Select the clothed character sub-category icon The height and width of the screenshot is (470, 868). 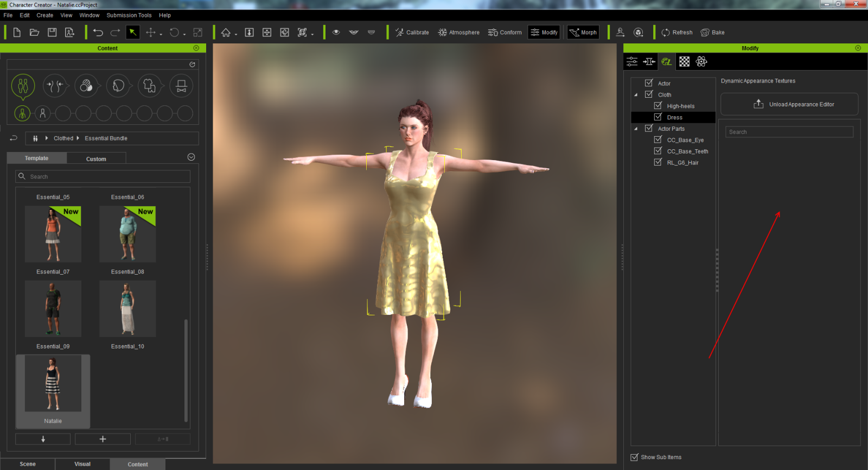click(22, 113)
